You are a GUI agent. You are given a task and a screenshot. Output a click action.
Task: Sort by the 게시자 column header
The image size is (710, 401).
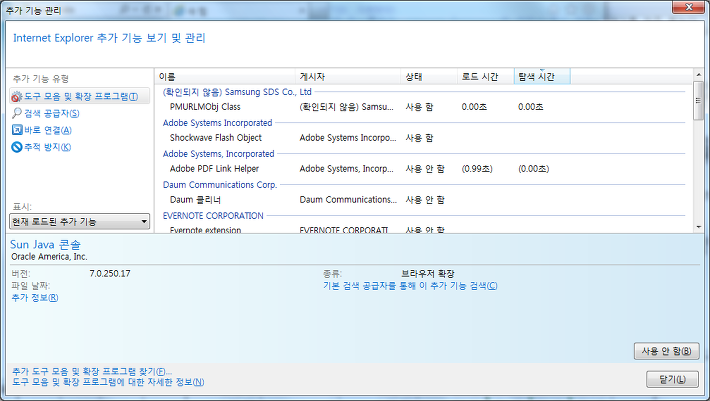pyautogui.click(x=348, y=77)
